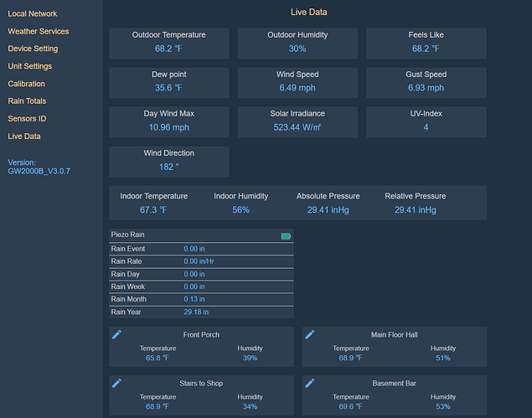
Task: Click the GW2000B_V3.0.7 version text
Action: (x=39, y=171)
